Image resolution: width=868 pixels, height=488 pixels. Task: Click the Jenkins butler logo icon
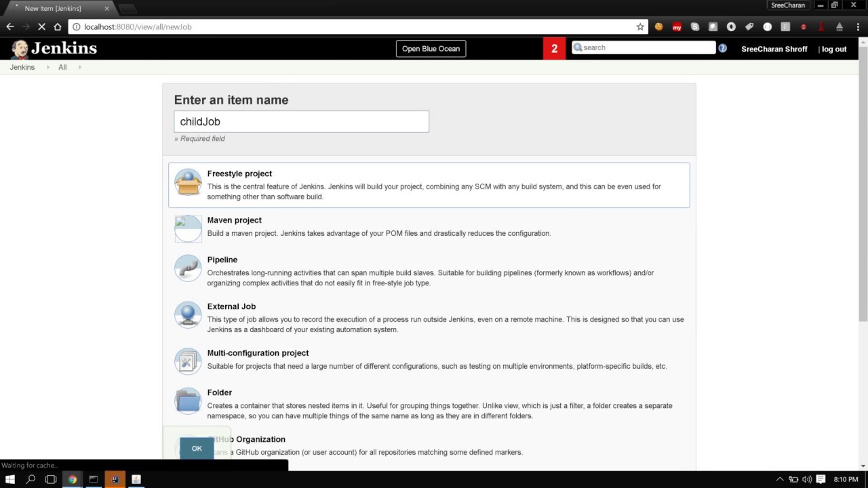tap(20, 49)
